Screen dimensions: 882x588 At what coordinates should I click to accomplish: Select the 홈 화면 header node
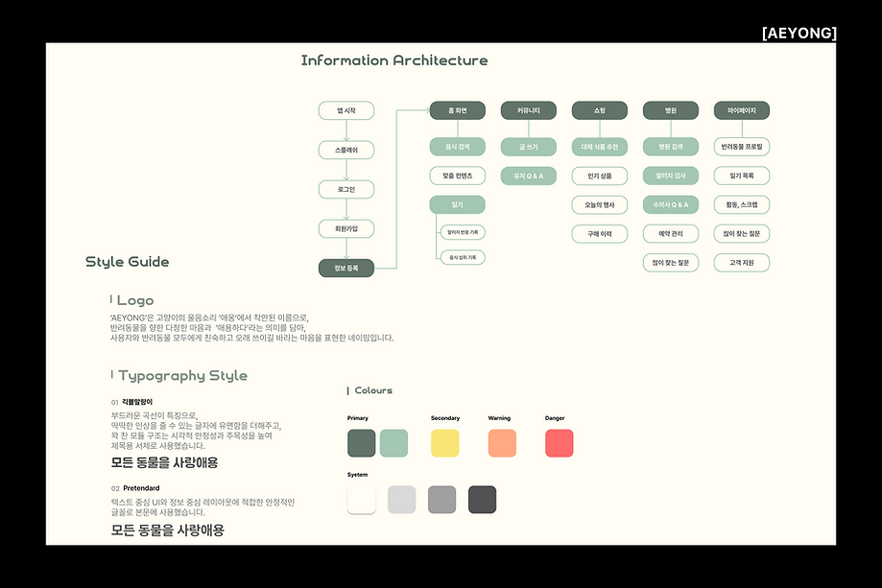pos(457,110)
